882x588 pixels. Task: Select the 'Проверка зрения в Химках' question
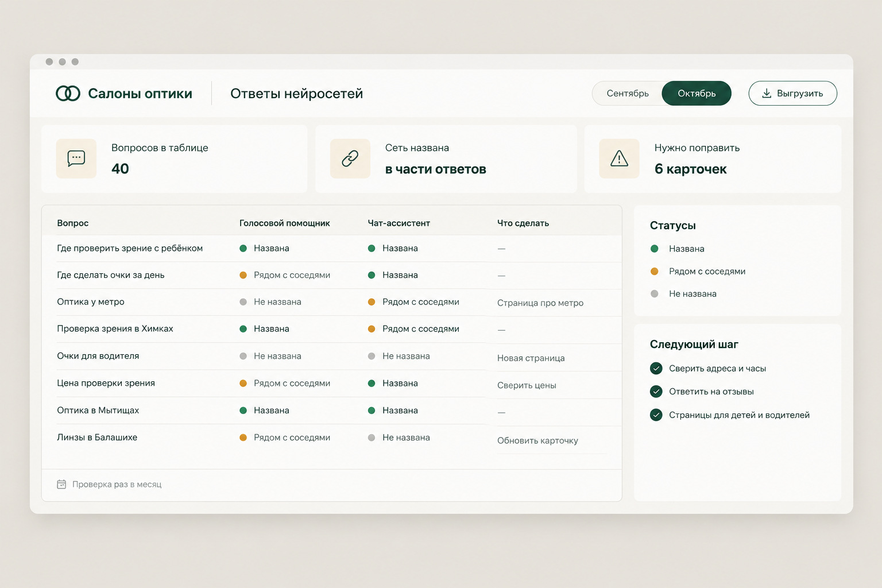(x=115, y=329)
